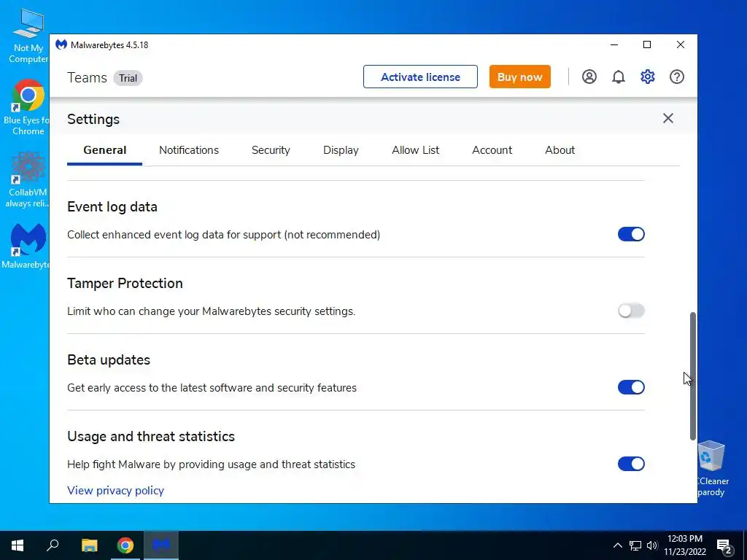This screenshot has height=560, width=747.
Task: Open the Windows Start menu
Action: tap(18, 545)
